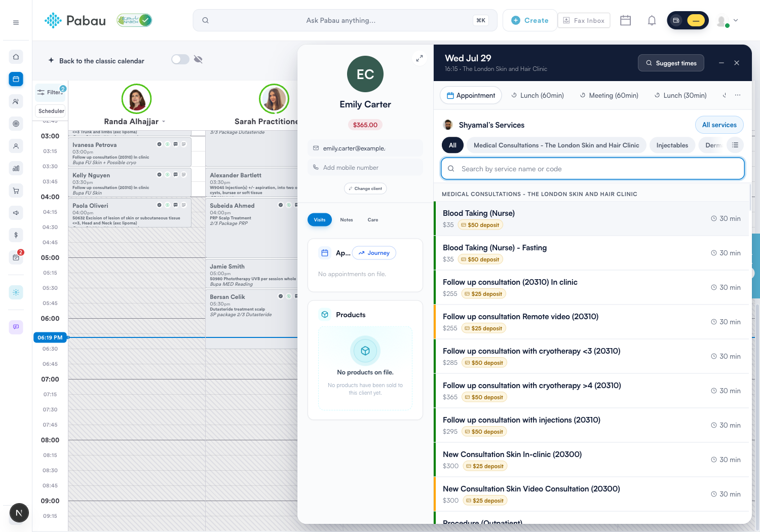Image resolution: width=760 pixels, height=532 pixels.
Task: Open Jamie Smith appointment on calendar
Action: [252, 274]
